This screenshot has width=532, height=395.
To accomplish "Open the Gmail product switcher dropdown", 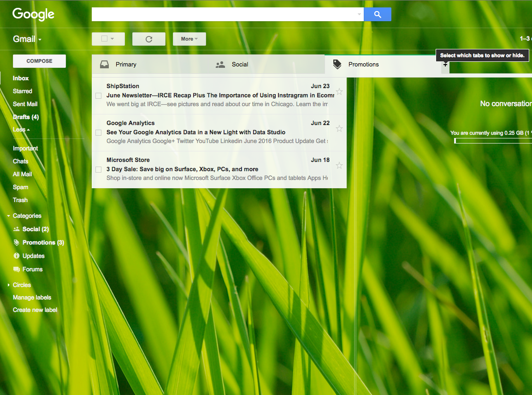I will point(27,39).
